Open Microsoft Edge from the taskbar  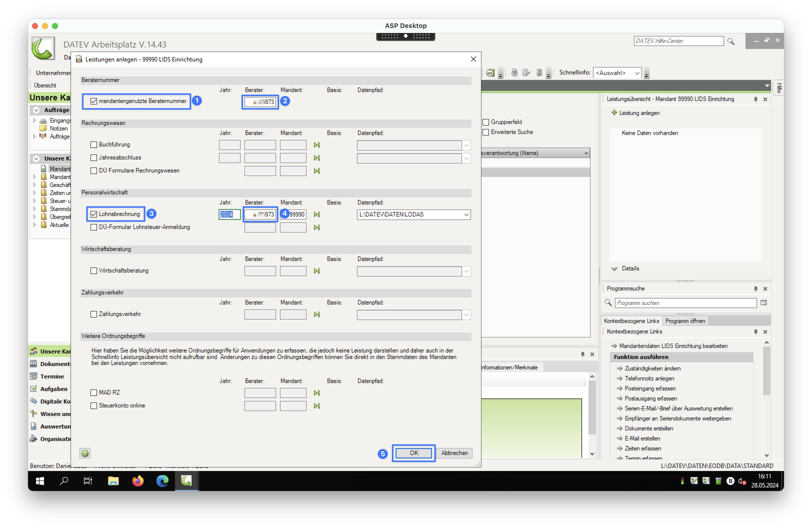pos(162,481)
